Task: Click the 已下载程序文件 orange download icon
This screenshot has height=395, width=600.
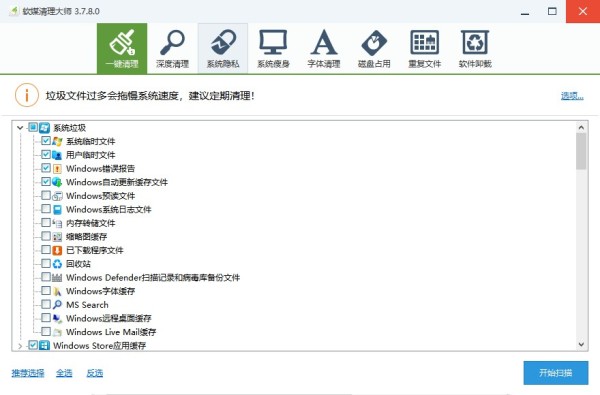Action: pyautogui.click(x=57, y=250)
